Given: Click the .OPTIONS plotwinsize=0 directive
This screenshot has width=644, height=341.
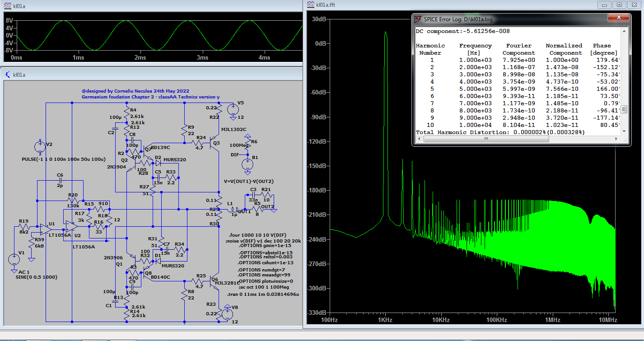Looking at the screenshot, I should coord(265,281).
